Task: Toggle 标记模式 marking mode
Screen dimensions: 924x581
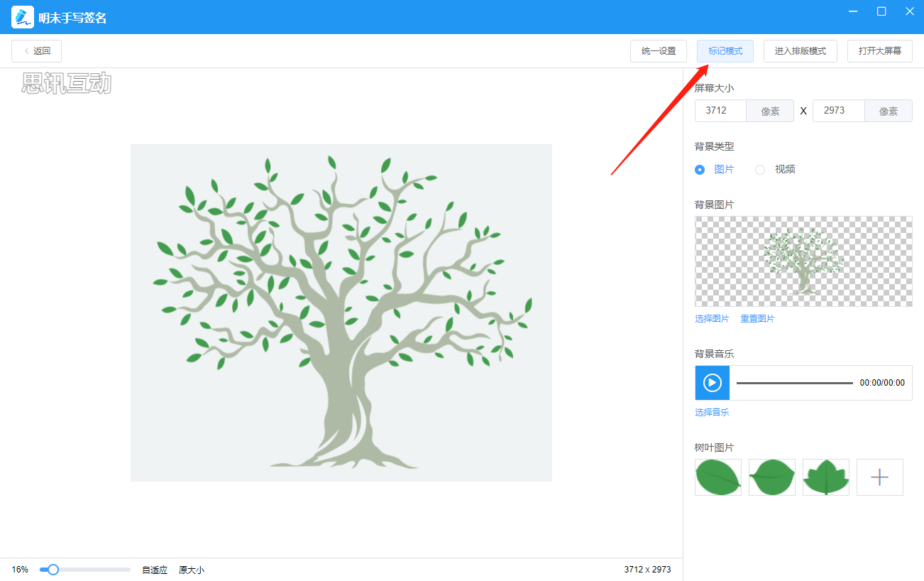Action: pyautogui.click(x=725, y=51)
